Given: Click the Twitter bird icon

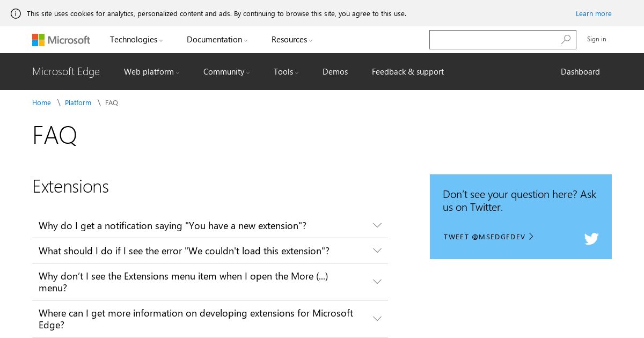Looking at the screenshot, I should click(x=591, y=239).
